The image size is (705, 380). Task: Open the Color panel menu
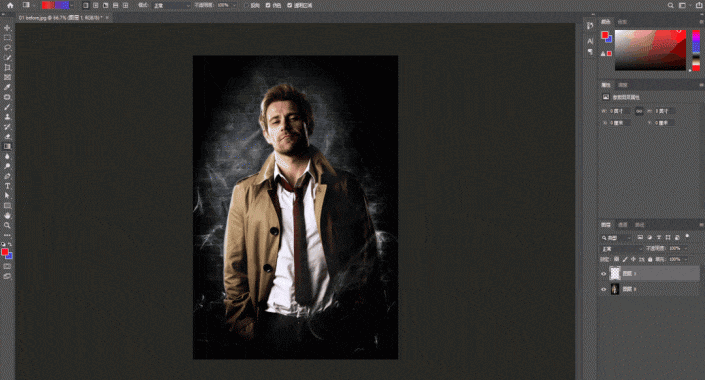click(x=701, y=22)
